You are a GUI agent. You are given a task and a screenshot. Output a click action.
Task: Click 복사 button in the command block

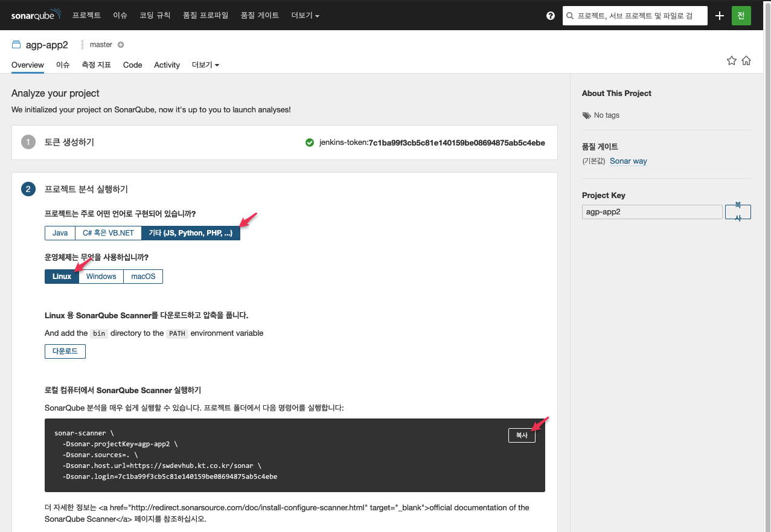tap(522, 435)
